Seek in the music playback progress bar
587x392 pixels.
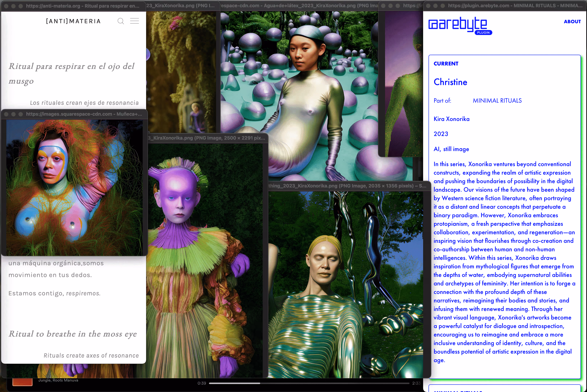click(309, 383)
